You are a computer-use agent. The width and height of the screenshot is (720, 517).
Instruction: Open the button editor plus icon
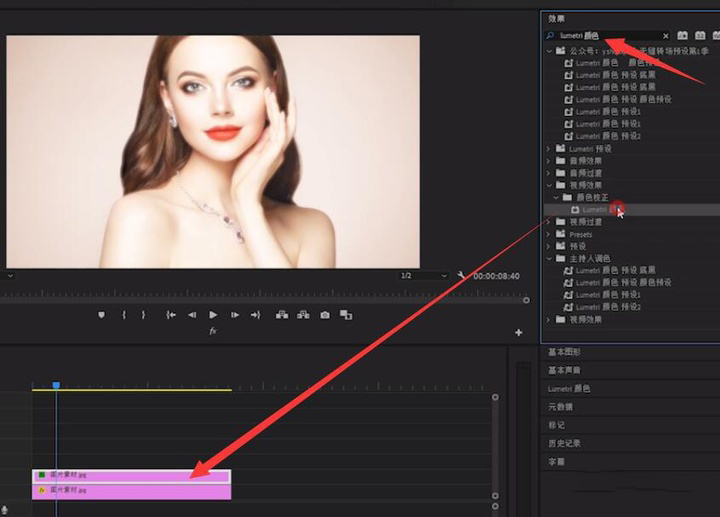[x=518, y=332]
